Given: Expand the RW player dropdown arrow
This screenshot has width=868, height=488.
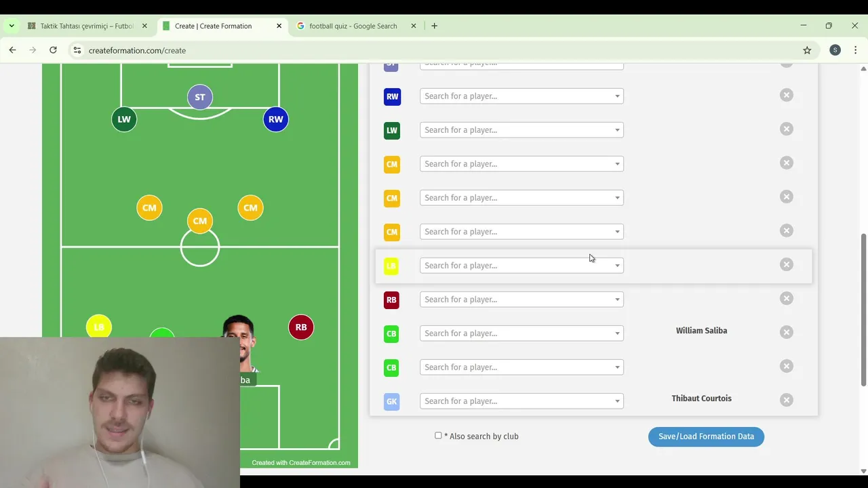Looking at the screenshot, I should click(x=617, y=96).
